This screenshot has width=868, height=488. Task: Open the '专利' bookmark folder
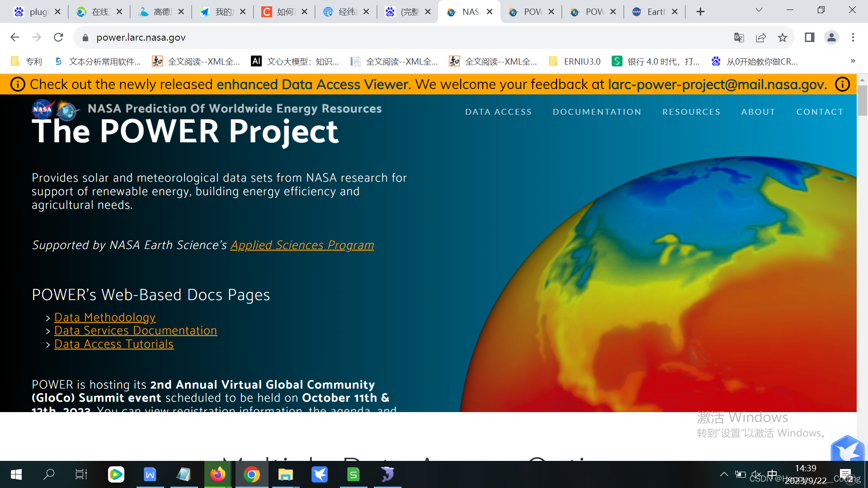click(x=26, y=61)
